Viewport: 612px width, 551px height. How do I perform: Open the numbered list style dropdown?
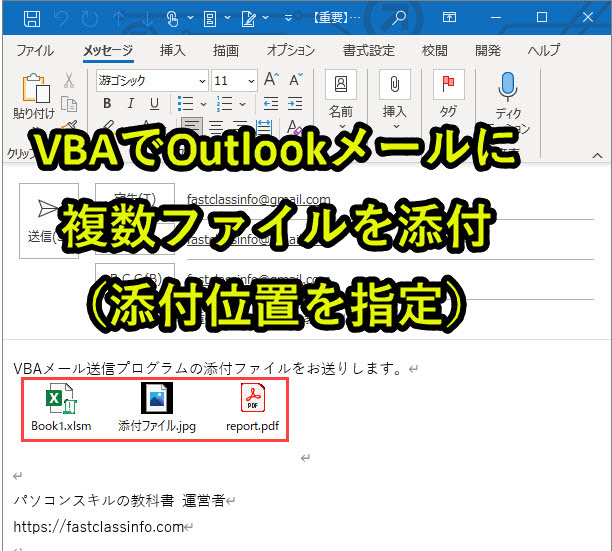(x=242, y=104)
